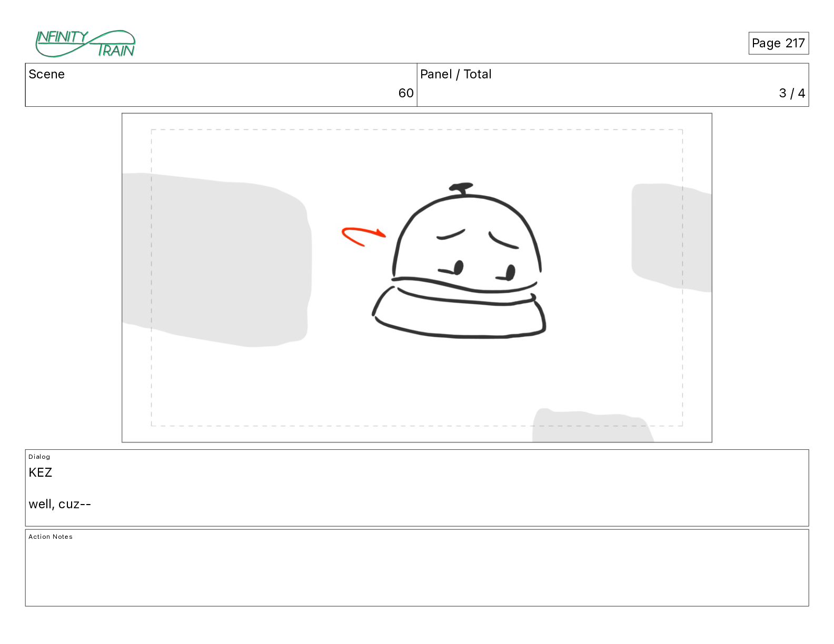Image resolution: width=834 pixels, height=644 pixels.
Task: Click scene number 60
Action: click(x=405, y=93)
